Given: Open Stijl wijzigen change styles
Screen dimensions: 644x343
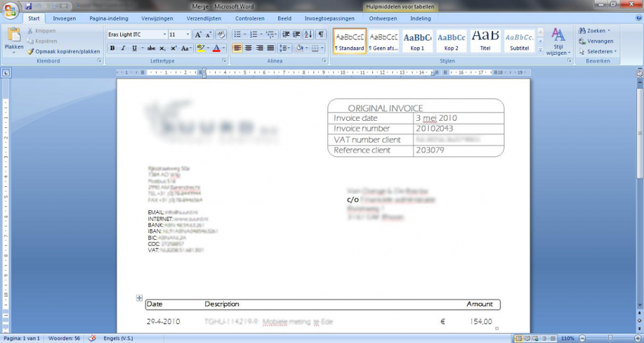Looking at the screenshot, I should click(x=558, y=42).
